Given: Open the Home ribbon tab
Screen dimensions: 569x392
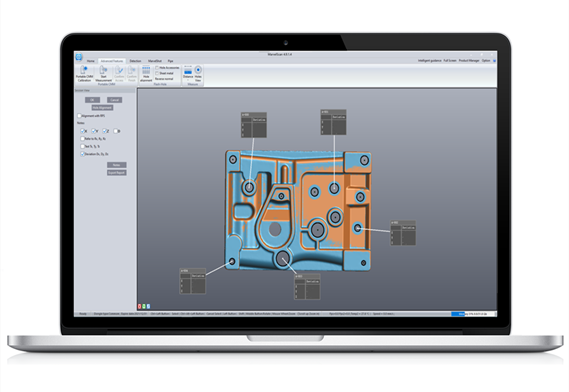Looking at the screenshot, I should 91,61.
